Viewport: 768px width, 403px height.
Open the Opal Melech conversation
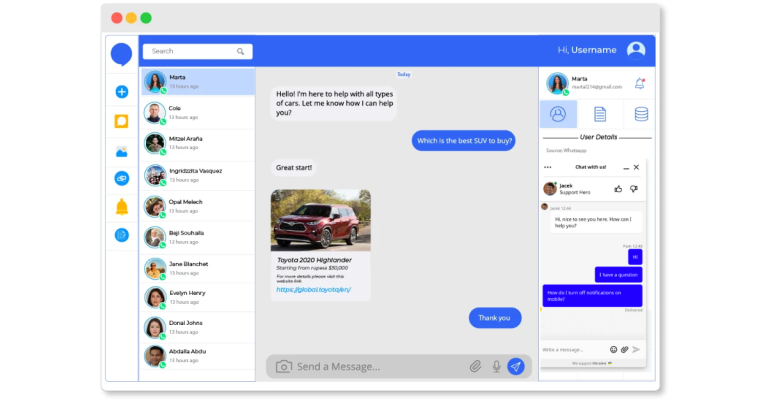tap(197, 206)
